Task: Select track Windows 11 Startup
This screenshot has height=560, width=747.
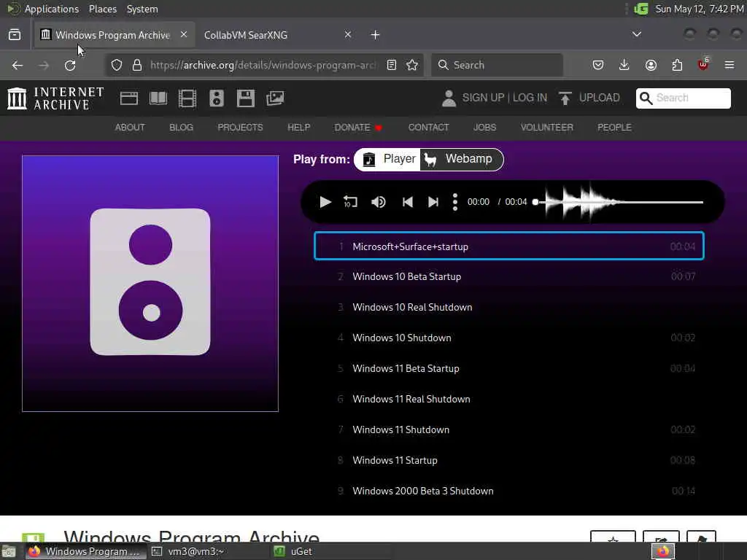Action: [508, 461]
